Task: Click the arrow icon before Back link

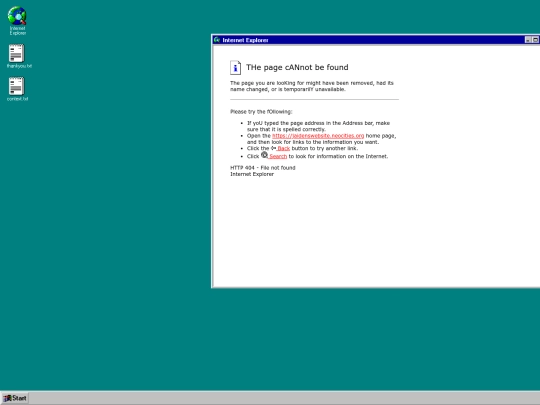Action: click(273, 148)
